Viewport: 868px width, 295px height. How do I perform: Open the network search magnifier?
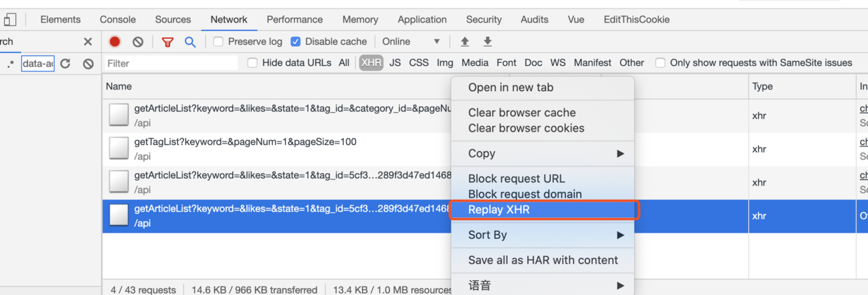pos(190,42)
